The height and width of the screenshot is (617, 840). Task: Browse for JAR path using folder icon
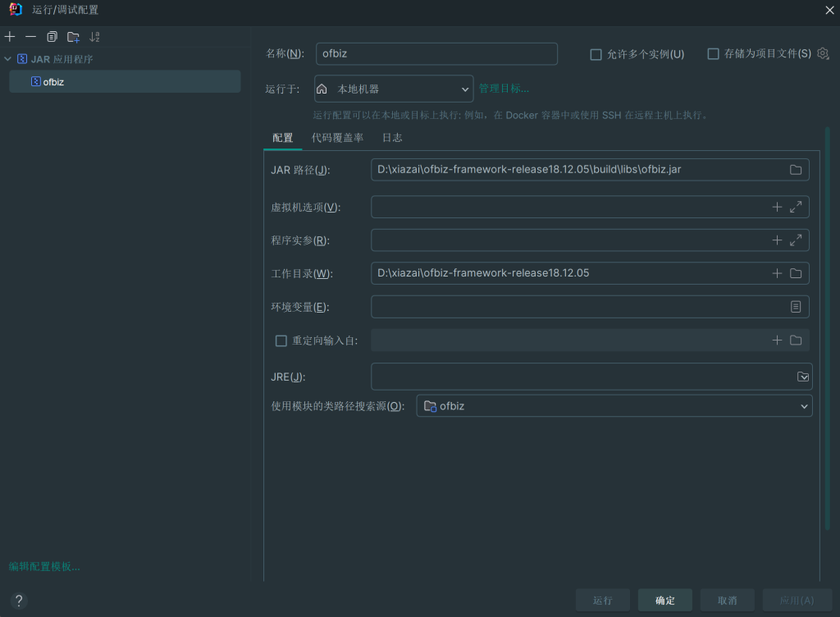point(795,170)
